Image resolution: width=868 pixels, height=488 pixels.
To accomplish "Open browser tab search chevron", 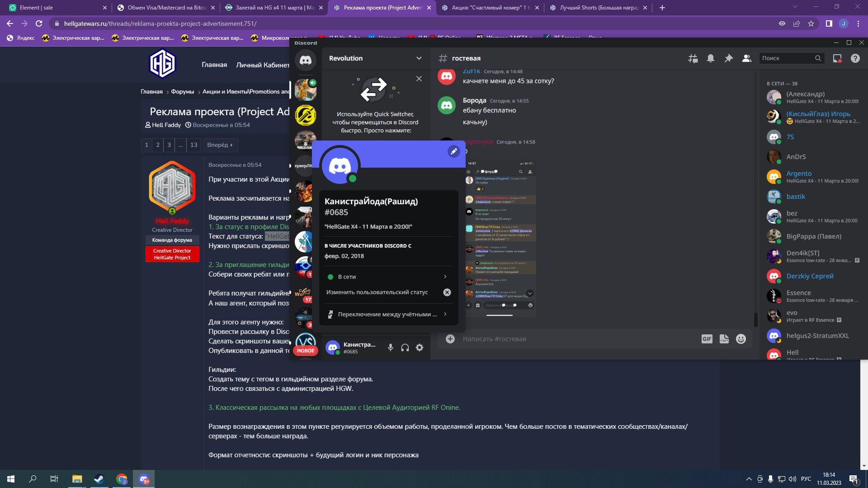I will [795, 6].
